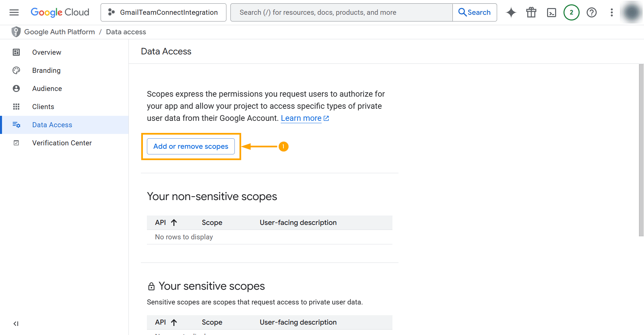Select the Branding palette icon in sidebar

pyautogui.click(x=16, y=70)
